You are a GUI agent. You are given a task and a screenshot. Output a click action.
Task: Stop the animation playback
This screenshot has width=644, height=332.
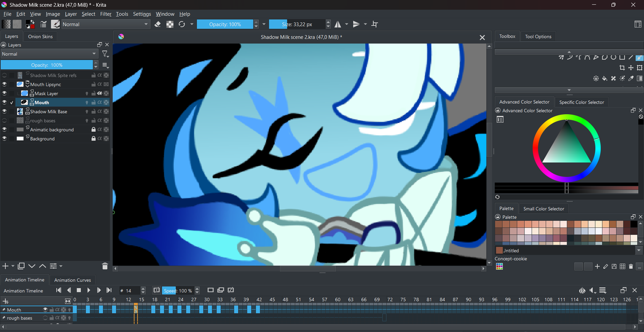[78, 290]
